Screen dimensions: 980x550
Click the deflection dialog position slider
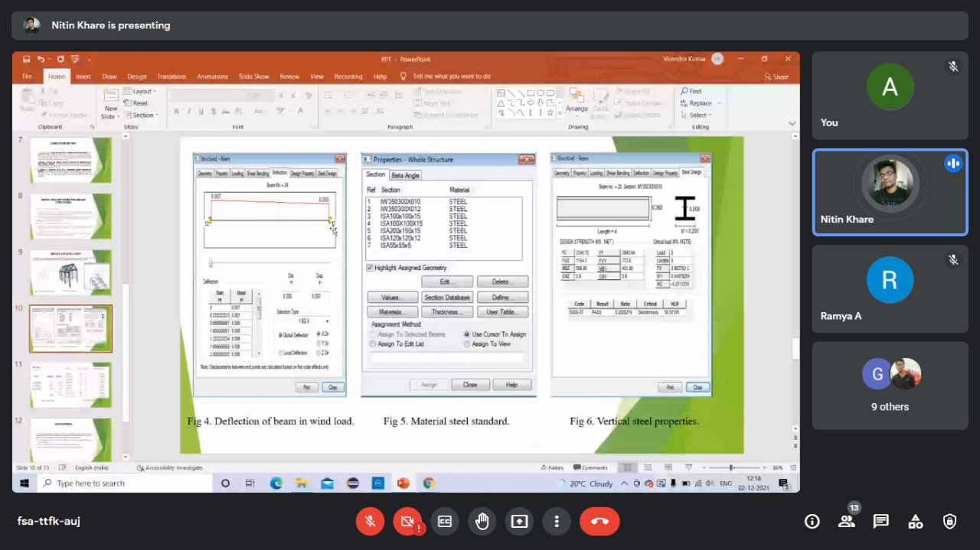211,263
